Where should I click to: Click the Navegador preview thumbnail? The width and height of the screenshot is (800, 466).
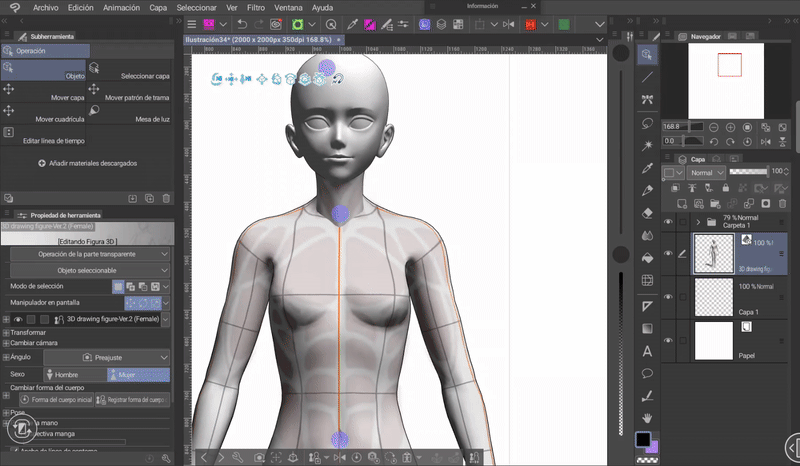click(x=727, y=80)
